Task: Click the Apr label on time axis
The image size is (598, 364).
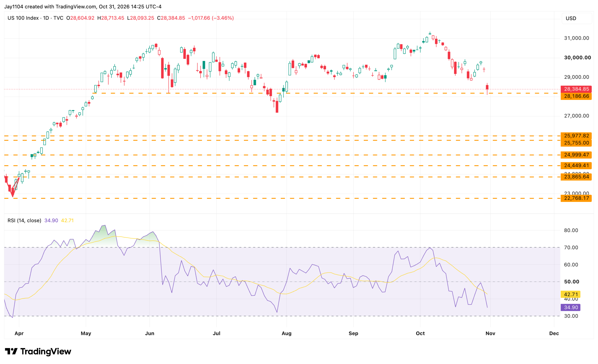Action: click(19, 333)
